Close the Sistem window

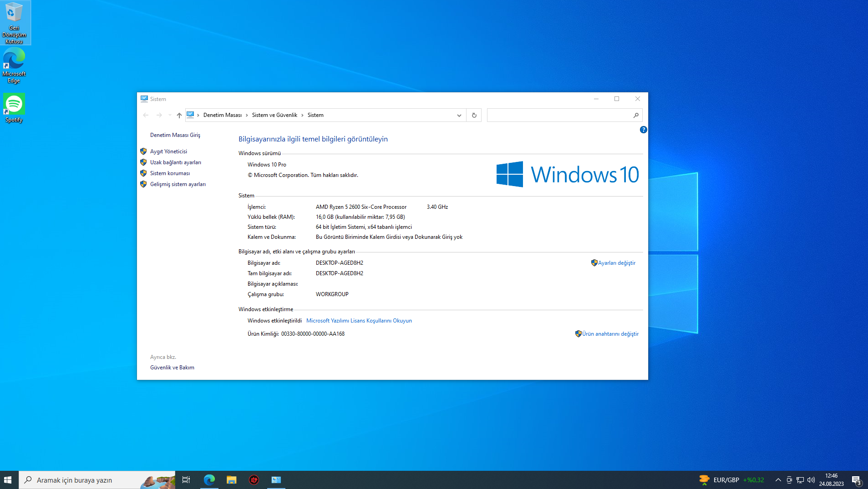click(x=638, y=99)
